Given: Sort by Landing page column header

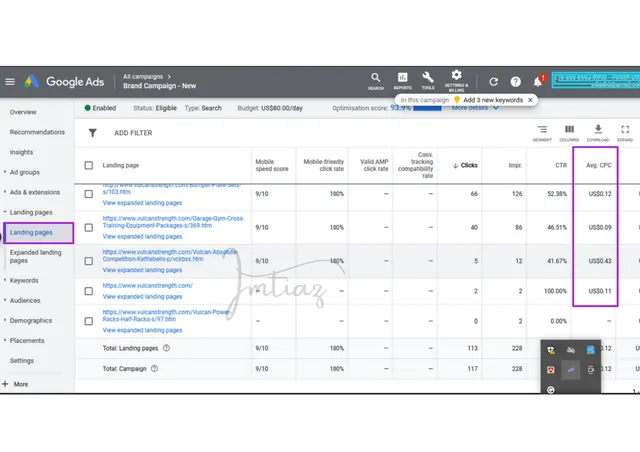Looking at the screenshot, I should (121, 165).
